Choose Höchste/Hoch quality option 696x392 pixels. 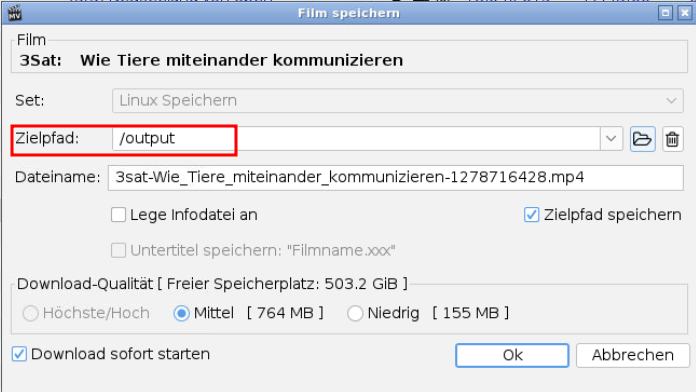[31, 313]
